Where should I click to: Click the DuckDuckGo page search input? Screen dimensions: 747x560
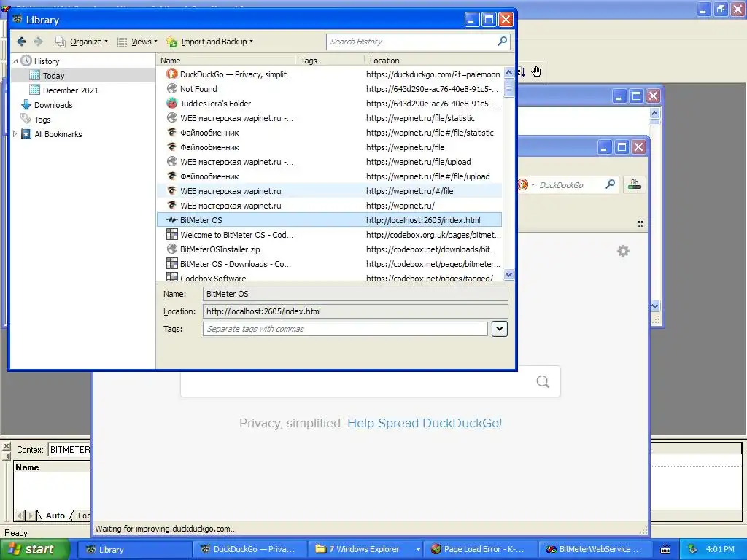coord(357,381)
